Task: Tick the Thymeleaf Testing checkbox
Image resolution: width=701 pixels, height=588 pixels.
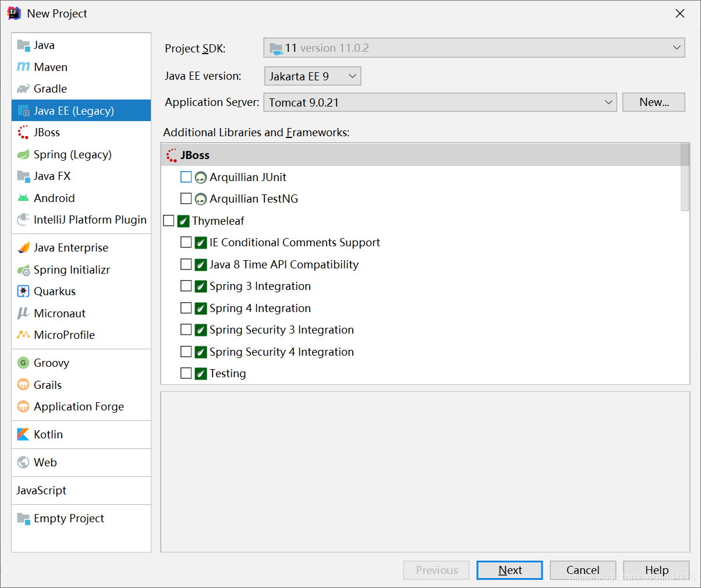Action: click(186, 373)
